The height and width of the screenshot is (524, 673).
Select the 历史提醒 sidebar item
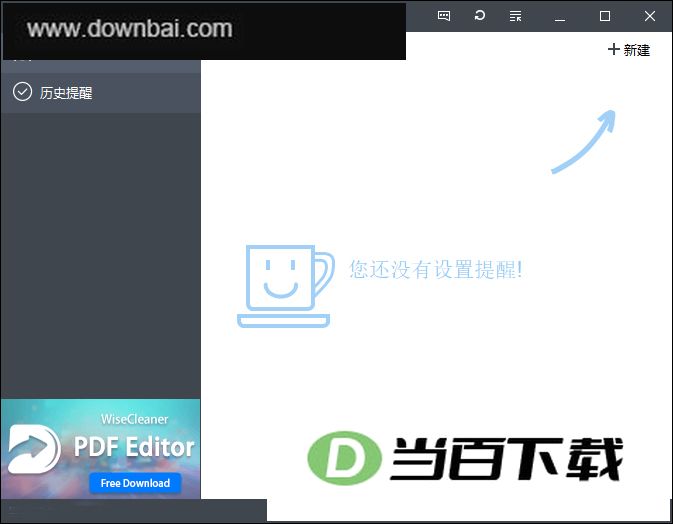coord(101,93)
